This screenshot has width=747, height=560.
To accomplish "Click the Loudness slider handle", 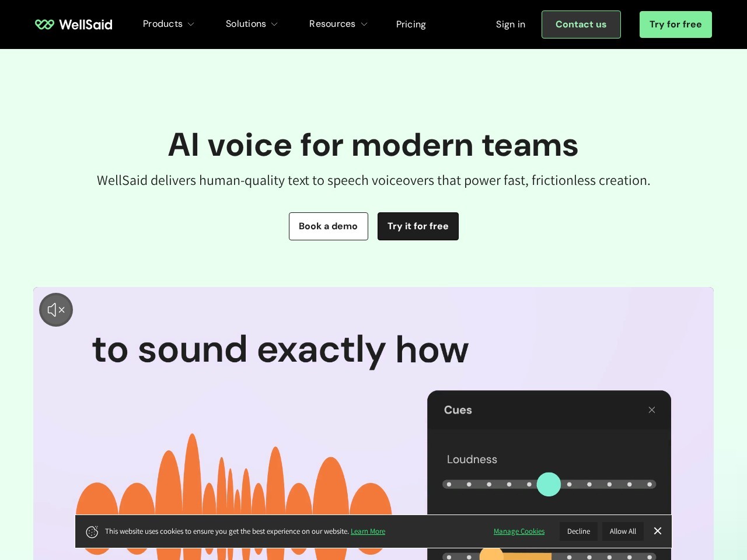I will pos(549,484).
